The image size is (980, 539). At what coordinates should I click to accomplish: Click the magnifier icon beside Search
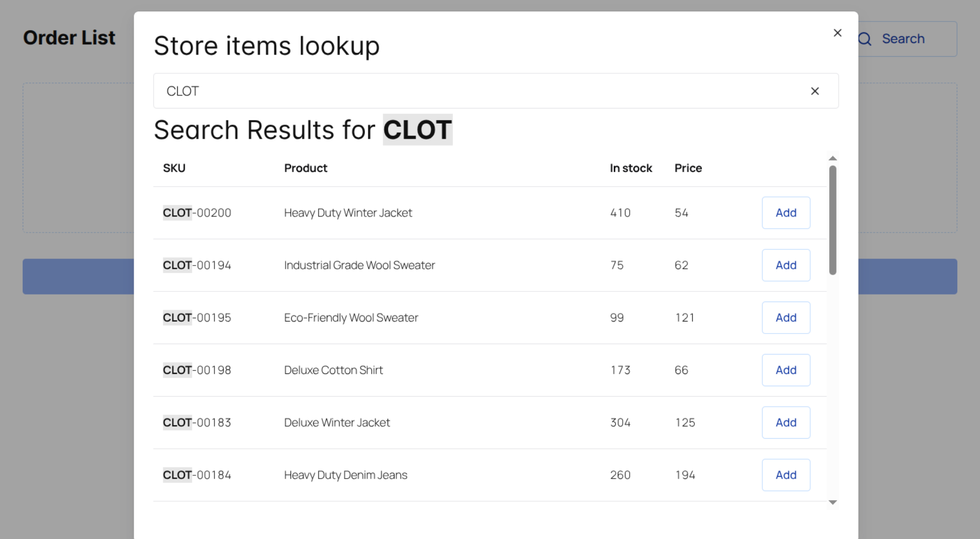click(865, 39)
